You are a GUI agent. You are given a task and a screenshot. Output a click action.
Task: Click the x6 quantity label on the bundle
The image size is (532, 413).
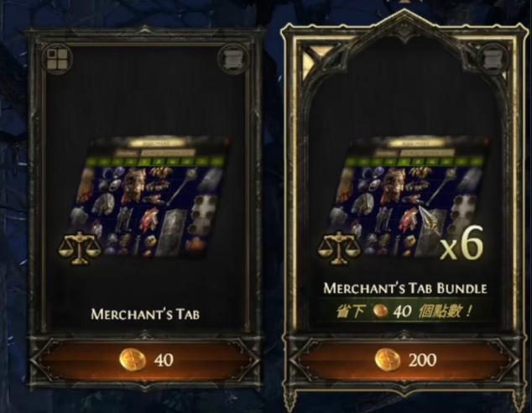(462, 244)
